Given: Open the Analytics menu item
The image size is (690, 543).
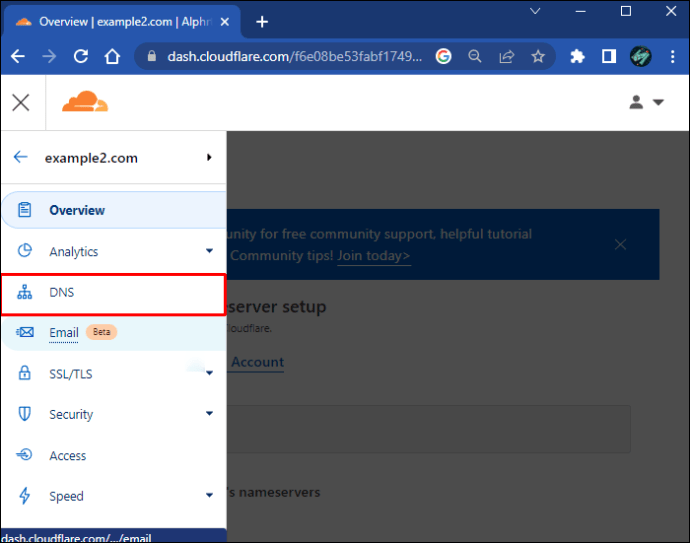Looking at the screenshot, I should pyautogui.click(x=114, y=251).
